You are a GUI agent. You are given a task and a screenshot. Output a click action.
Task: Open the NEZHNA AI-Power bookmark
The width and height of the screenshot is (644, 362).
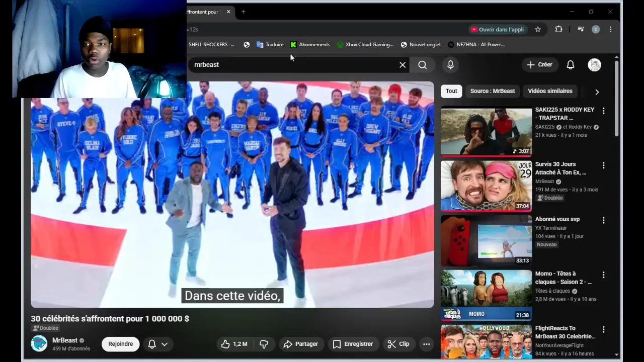[476, 44]
